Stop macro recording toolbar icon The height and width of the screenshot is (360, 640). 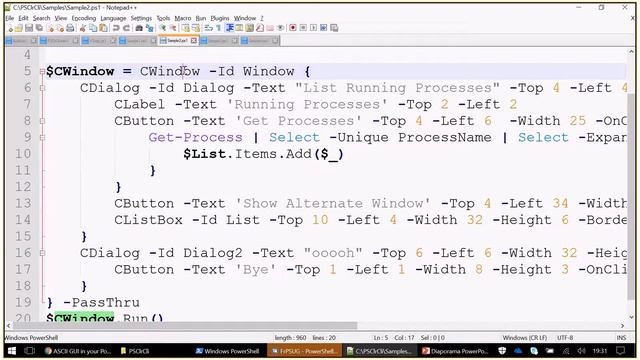point(303,28)
